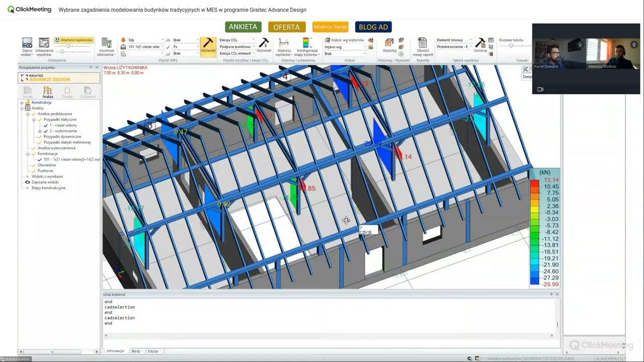The height and width of the screenshot is (362, 644).
Task: Open the Emisja CO₂ dropdown
Action: (236, 40)
